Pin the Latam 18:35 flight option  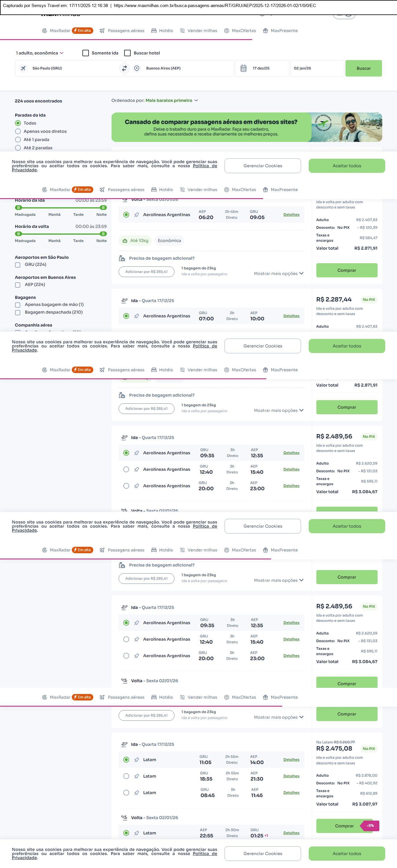pyautogui.click(x=137, y=776)
